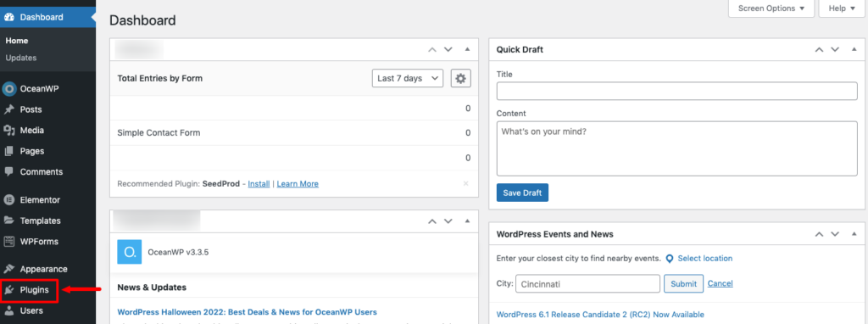
Task: Move the OceanWP news widget up
Action: pyautogui.click(x=431, y=221)
